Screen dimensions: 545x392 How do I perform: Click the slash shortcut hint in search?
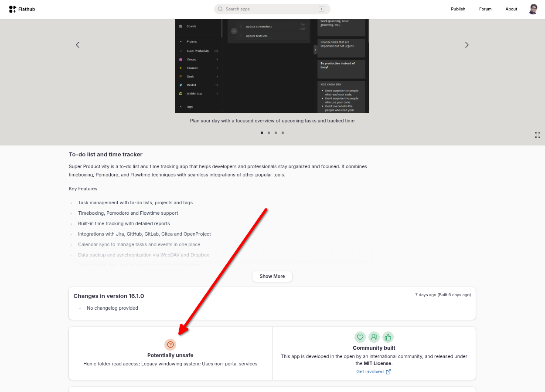click(321, 9)
